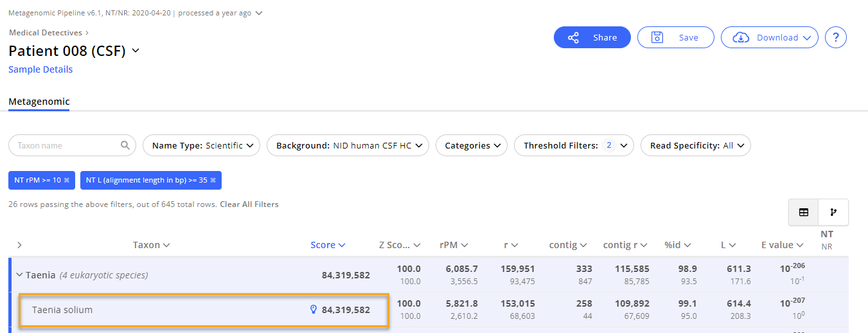Open the Threshold Filters dropdown
Screen dimensions: 868x333
(x=574, y=145)
